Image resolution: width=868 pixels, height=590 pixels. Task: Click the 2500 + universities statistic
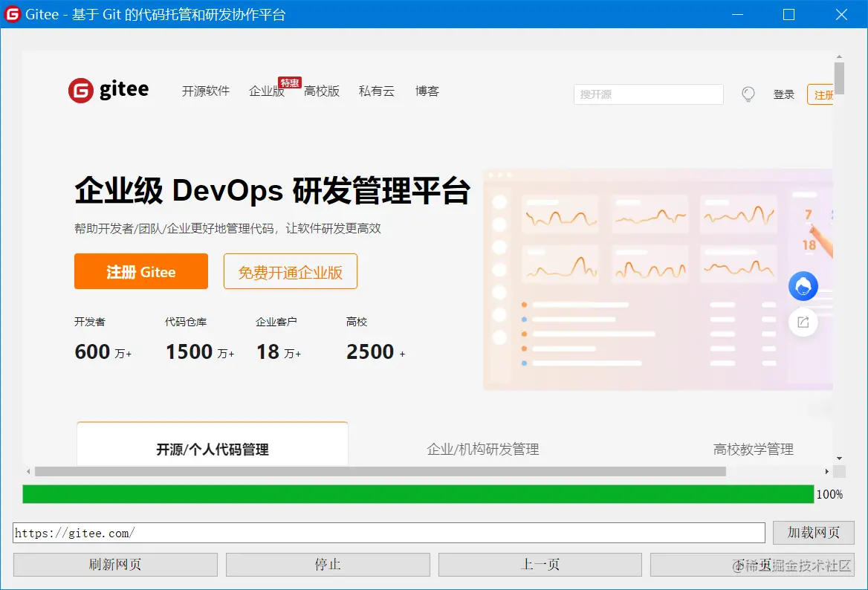point(375,352)
